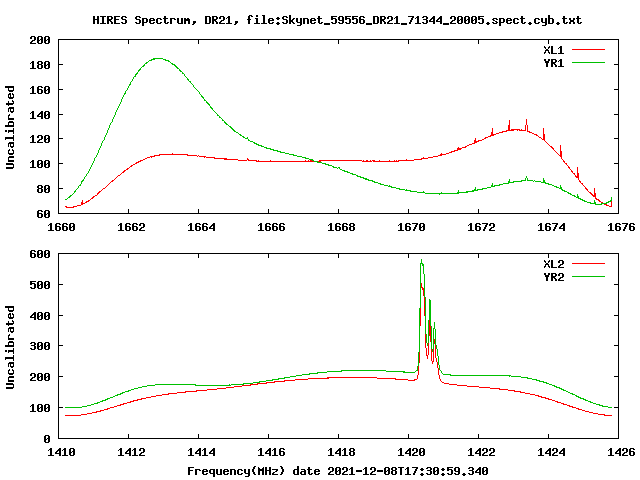
Task: Click the Frequency(MHz) date axis label
Action: pyautogui.click(x=338, y=471)
